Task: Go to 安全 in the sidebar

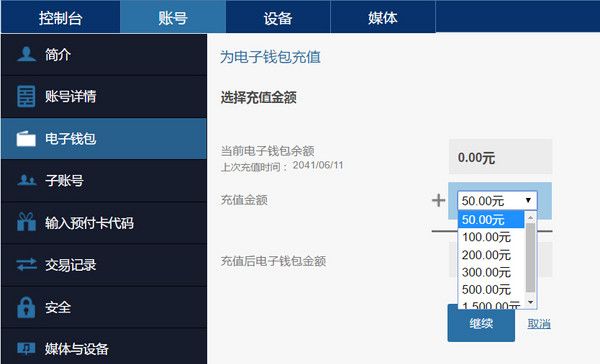Action: (x=104, y=307)
